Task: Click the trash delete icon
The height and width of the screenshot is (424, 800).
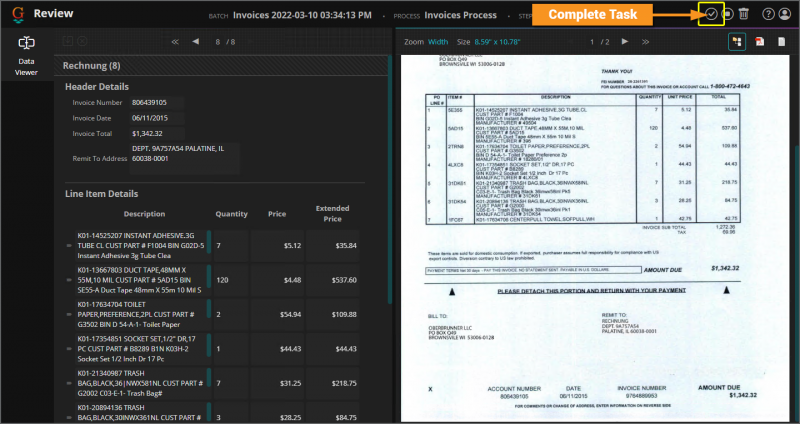Action: tap(744, 14)
